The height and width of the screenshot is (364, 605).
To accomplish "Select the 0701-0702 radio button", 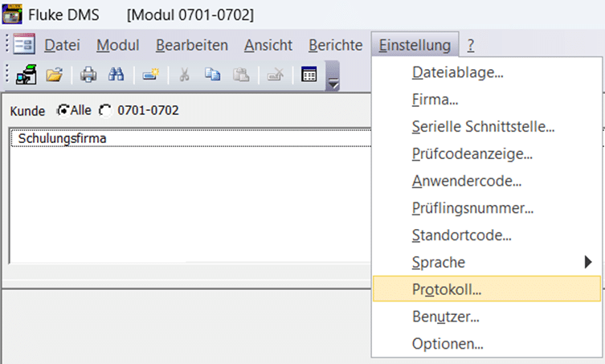I will pyautogui.click(x=104, y=110).
